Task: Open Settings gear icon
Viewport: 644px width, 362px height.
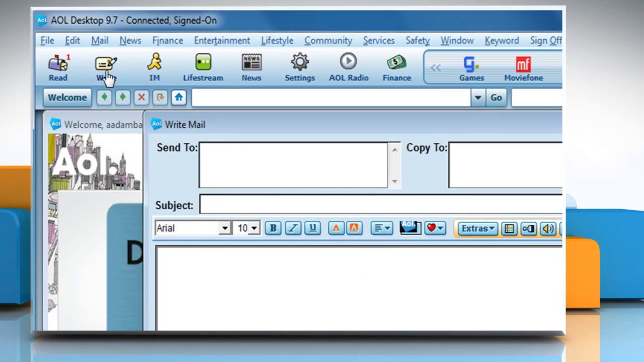Action: (x=300, y=68)
